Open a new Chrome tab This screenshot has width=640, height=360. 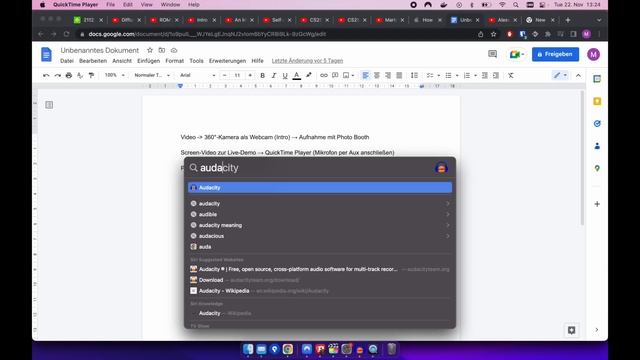(x=568, y=20)
